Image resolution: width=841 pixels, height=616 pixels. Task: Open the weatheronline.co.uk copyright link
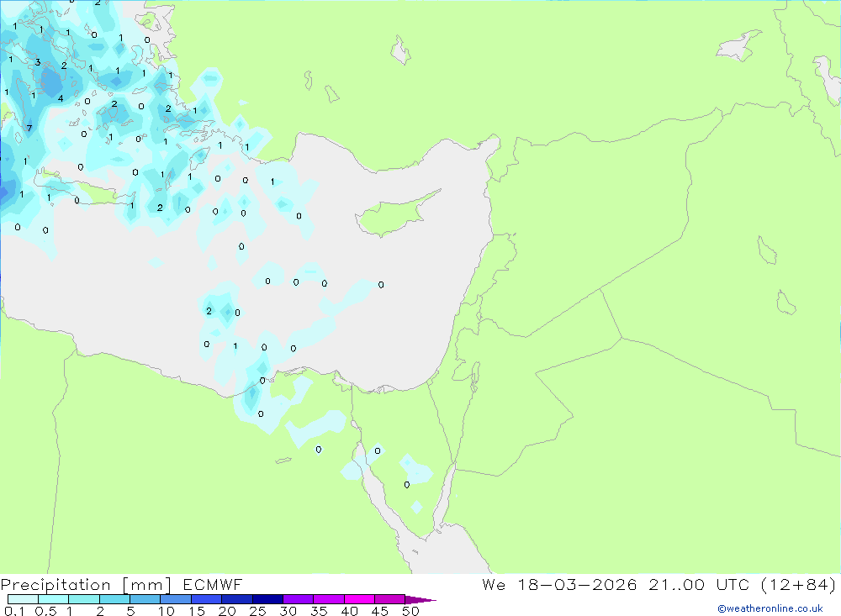pyautogui.click(x=770, y=608)
